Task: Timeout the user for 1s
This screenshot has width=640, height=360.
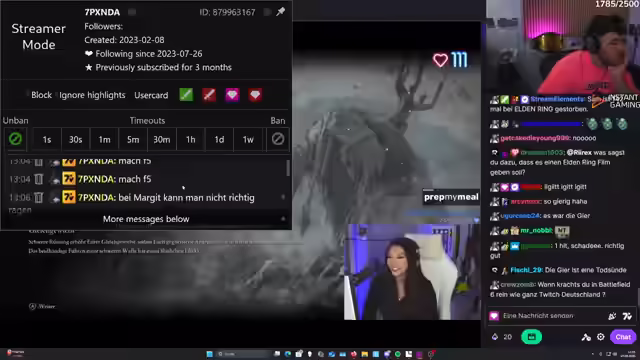Action: [47, 140]
